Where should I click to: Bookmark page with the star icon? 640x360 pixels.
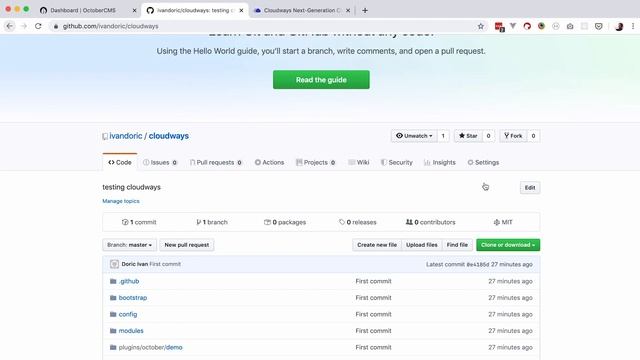click(480, 26)
